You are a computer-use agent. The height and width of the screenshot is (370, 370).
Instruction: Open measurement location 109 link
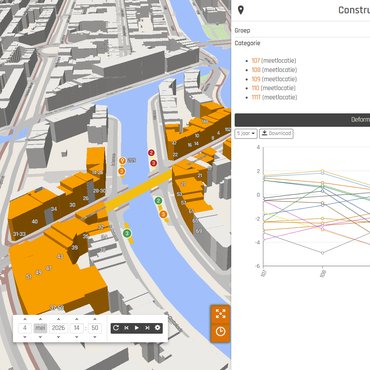point(256,79)
